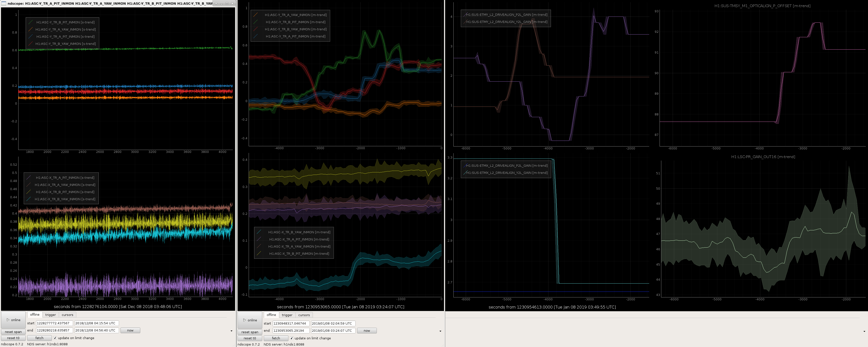
Task: Open the dropdown arrow in middle control panel
Action: tap(440, 331)
